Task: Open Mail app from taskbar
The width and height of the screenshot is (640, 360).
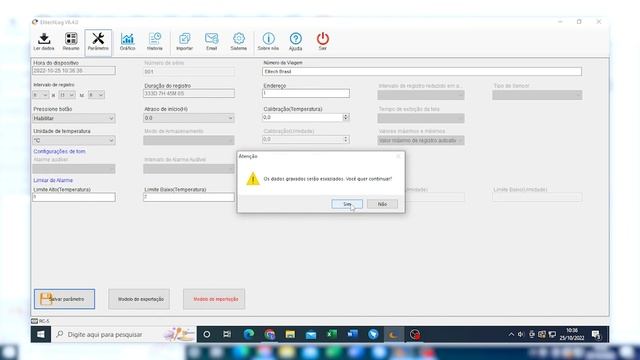Action: [311, 334]
